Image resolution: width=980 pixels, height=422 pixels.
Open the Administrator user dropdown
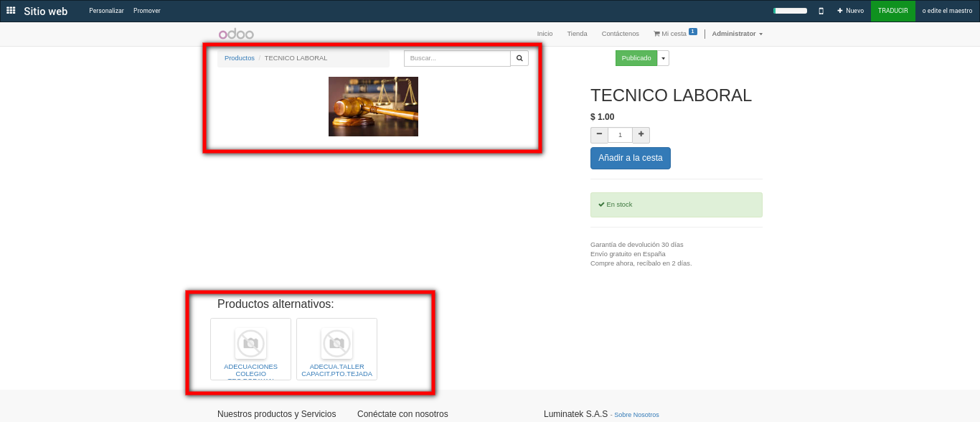pos(737,34)
